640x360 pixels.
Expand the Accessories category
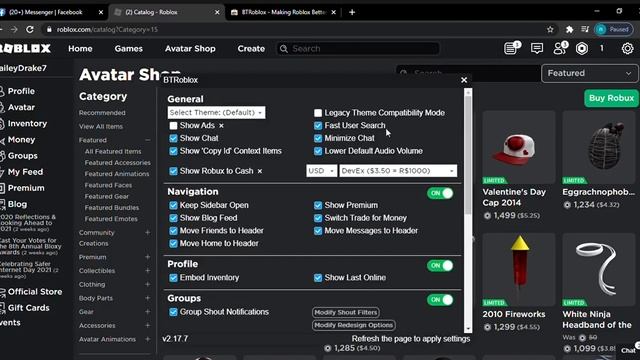click(x=148, y=325)
